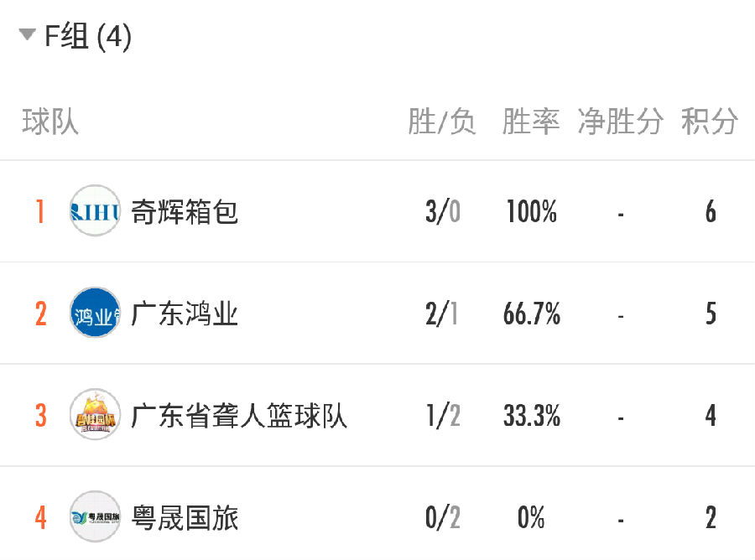Viewport: 755px width, 560px height.
Task: Click the 净胜分 column header
Action: tap(620, 122)
